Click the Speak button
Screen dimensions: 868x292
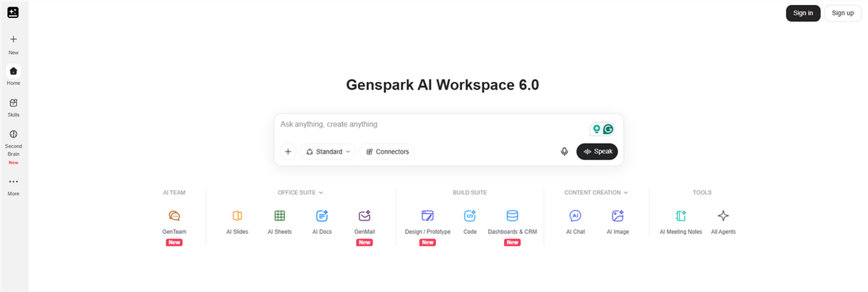(597, 151)
